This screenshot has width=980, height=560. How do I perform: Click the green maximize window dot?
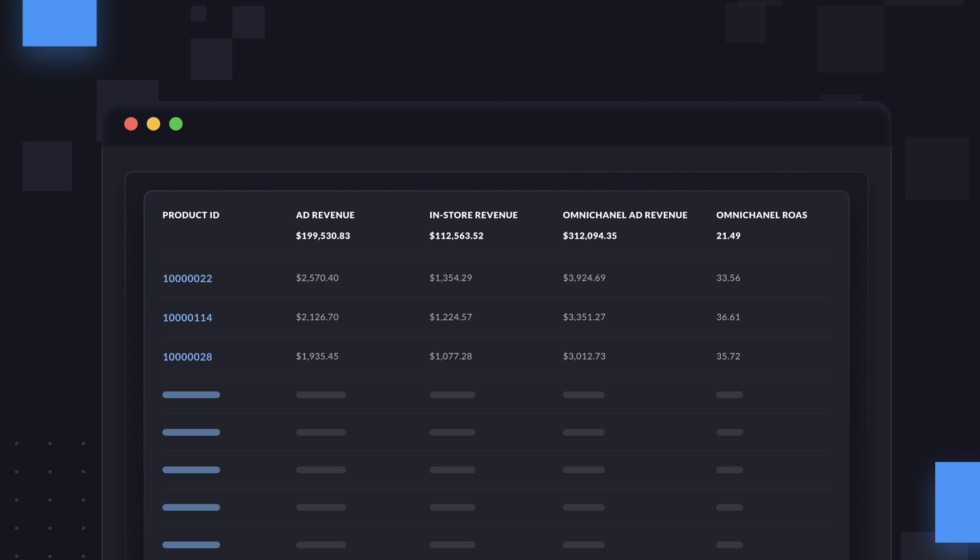176,124
